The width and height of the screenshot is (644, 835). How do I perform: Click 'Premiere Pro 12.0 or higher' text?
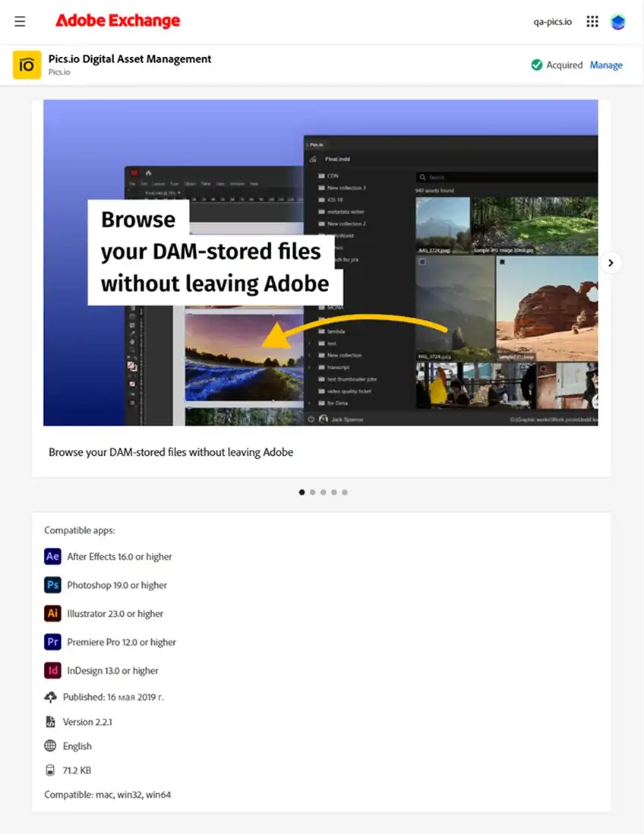pyautogui.click(x=122, y=642)
